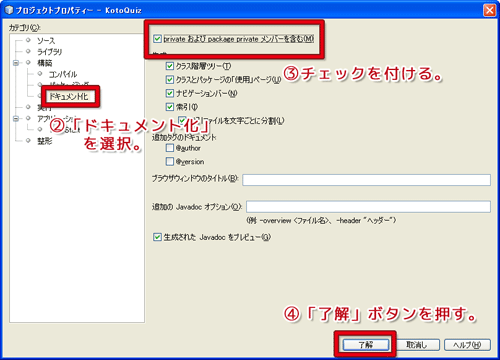Select 整形 in the category tree
Screen dimensions: 500x360
coord(44,141)
